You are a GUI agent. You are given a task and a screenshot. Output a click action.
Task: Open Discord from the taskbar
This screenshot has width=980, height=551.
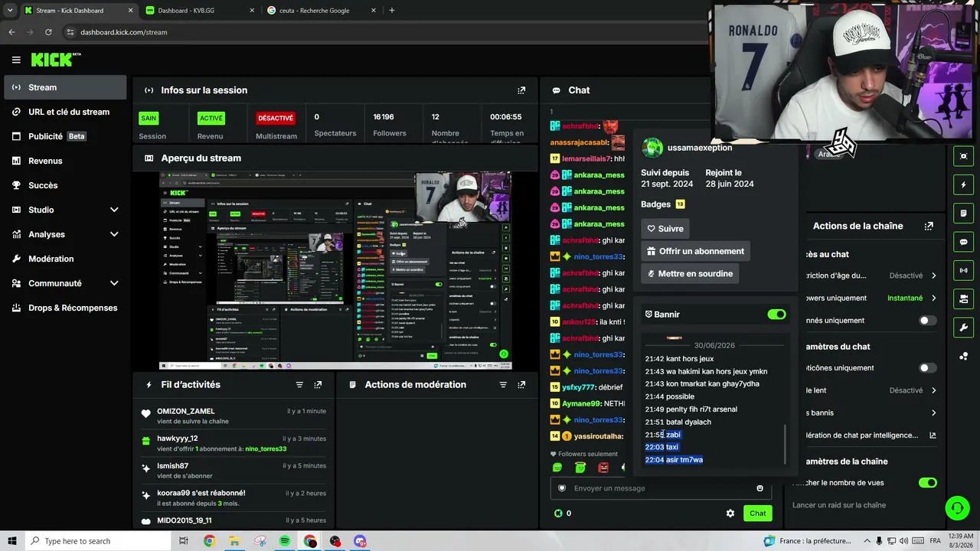pyautogui.click(x=360, y=541)
